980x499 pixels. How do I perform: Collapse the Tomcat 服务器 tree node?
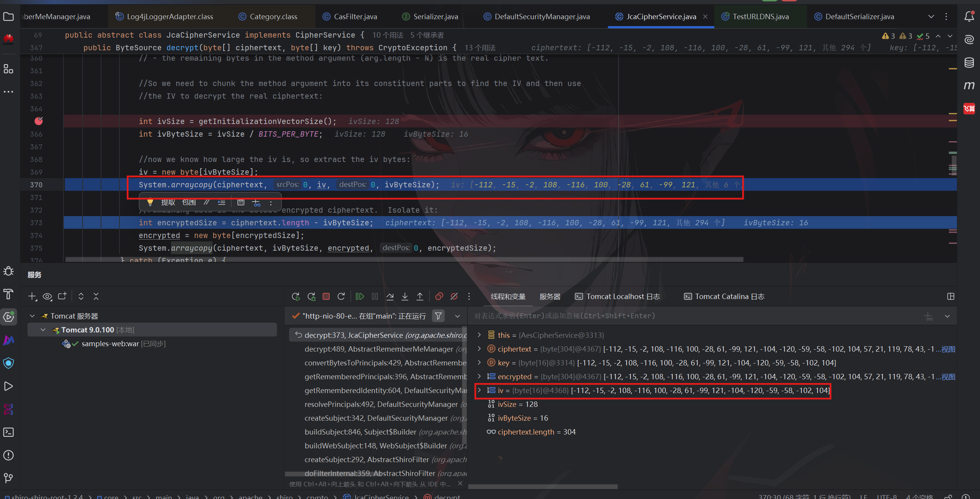[x=32, y=316]
